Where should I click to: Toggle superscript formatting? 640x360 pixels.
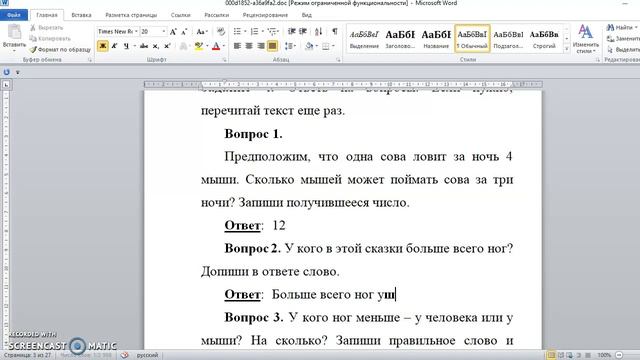point(167,46)
